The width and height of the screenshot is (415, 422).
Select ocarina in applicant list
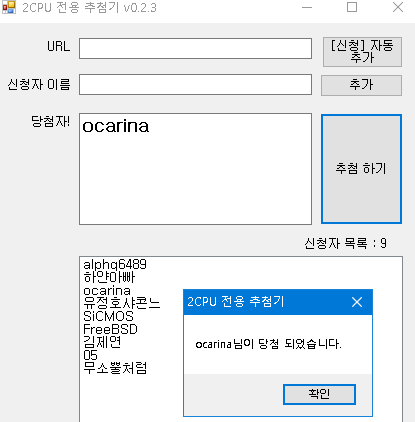point(107,291)
